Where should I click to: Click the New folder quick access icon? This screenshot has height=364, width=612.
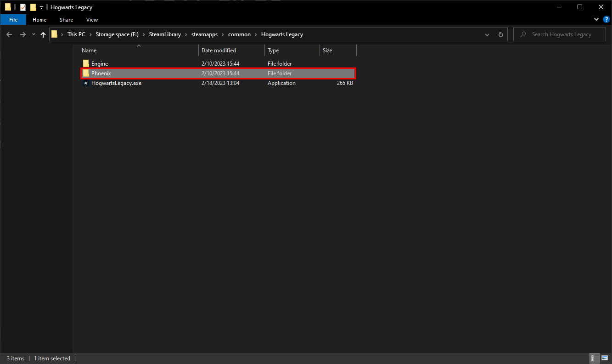[x=33, y=7]
